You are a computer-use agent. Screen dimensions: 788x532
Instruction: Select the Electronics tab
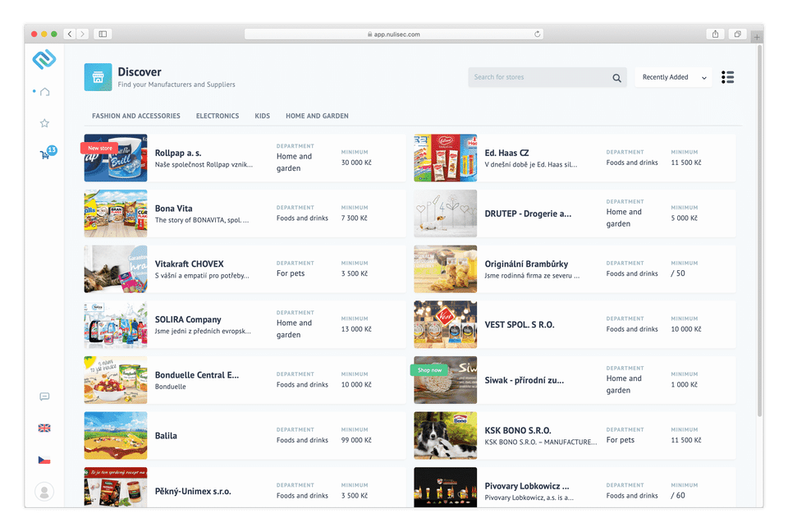pyautogui.click(x=218, y=116)
